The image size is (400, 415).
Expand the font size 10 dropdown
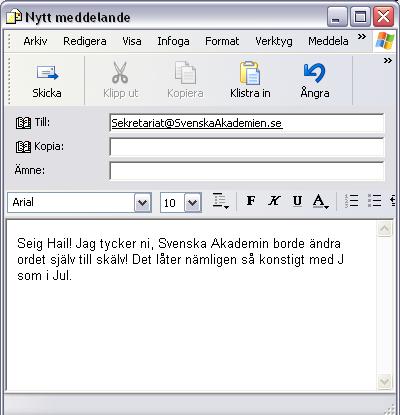point(193,202)
